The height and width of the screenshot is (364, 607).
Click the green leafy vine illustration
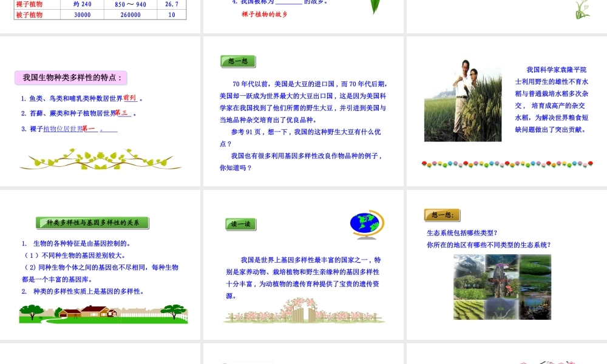point(100,160)
